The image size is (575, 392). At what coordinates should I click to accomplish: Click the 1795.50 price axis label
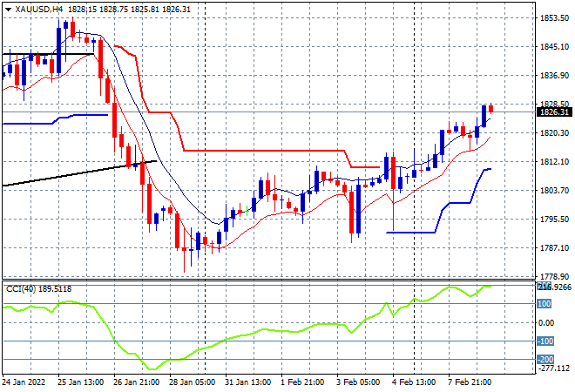tap(554, 219)
